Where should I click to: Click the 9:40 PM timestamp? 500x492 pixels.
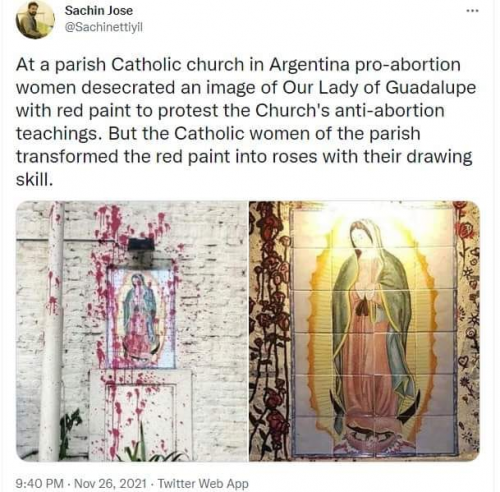tap(40, 483)
